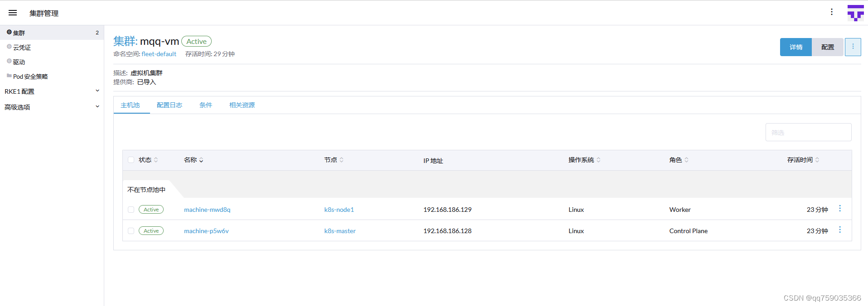Select checkbox for machine-p5w6v row
The width and height of the screenshot is (868, 306).
[131, 231]
